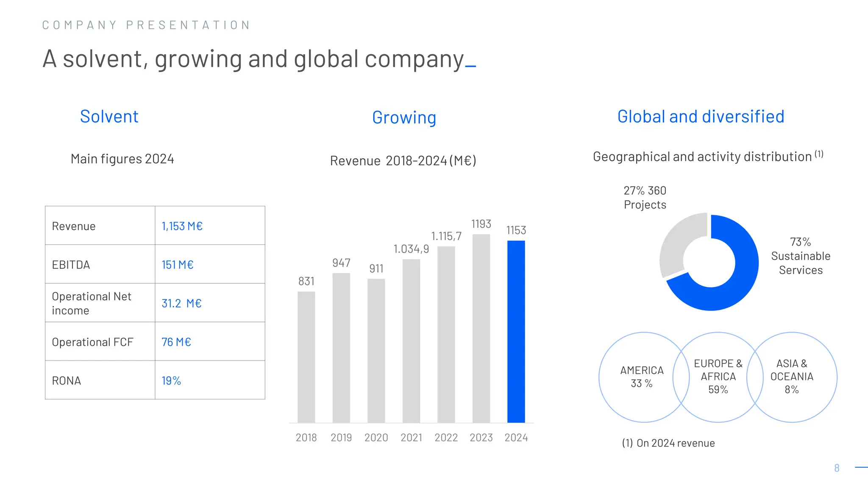The image size is (868, 488).
Task: Select the 2018 revenue bar
Action: coord(306,357)
